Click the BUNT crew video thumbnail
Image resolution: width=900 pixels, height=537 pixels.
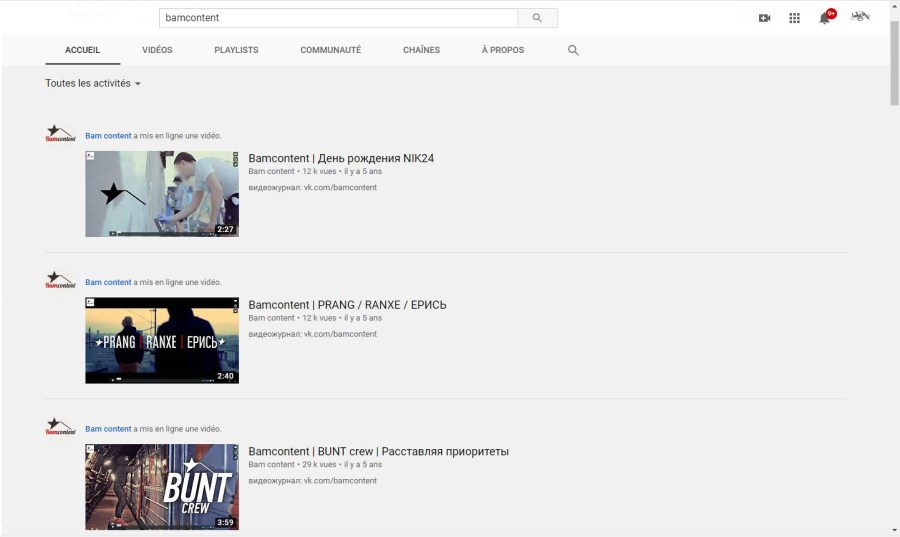coord(162,487)
